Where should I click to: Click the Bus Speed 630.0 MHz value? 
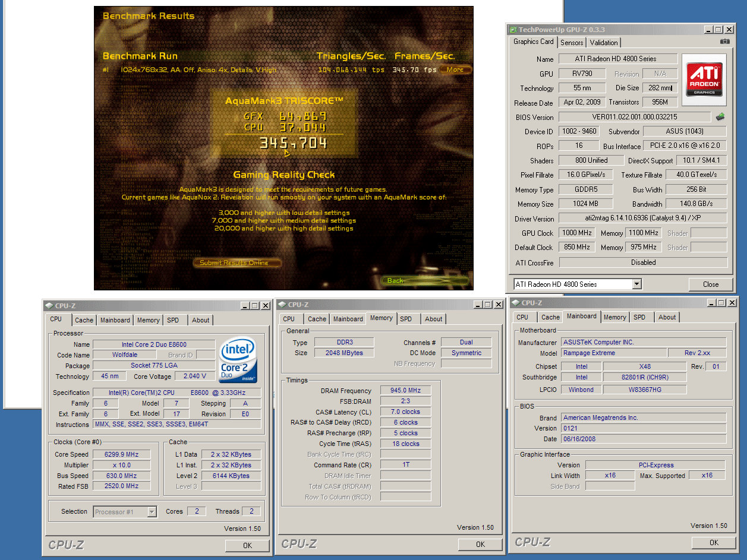[121, 476]
